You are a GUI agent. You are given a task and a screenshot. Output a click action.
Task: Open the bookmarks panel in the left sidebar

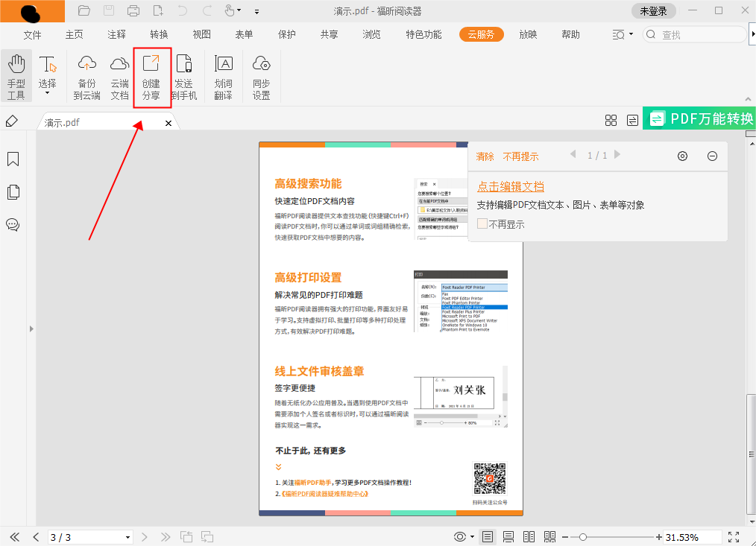pyautogui.click(x=13, y=159)
